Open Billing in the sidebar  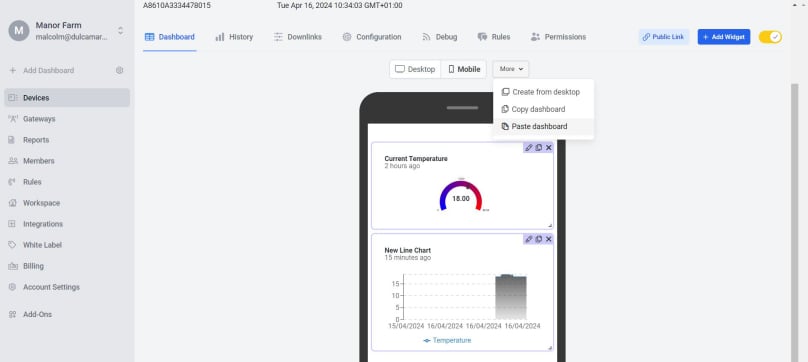[67, 267]
